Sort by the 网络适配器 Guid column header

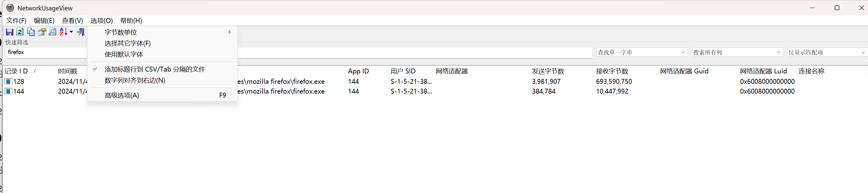point(698,71)
